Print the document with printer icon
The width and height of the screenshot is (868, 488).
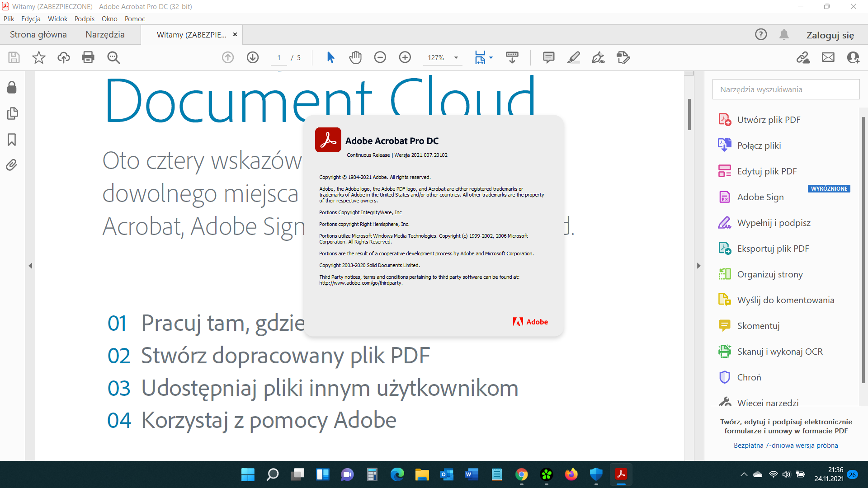coord(88,57)
